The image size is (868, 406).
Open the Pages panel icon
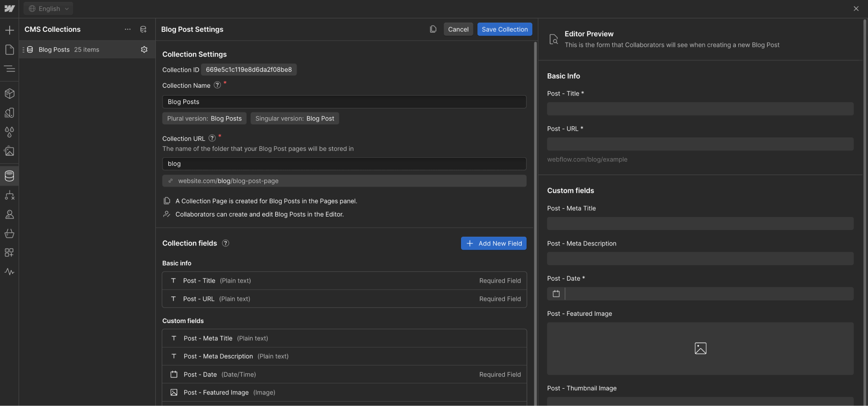point(9,50)
